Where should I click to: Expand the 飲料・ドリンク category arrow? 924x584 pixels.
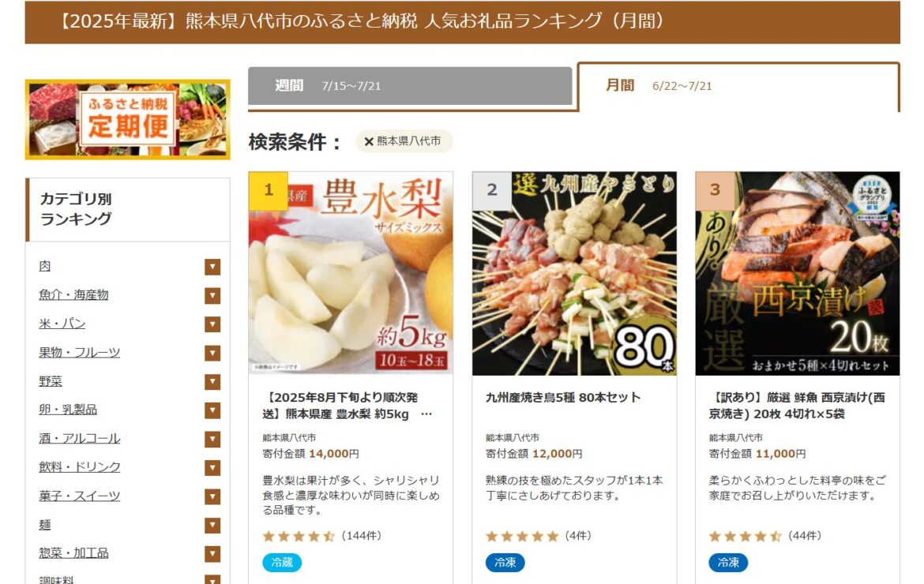(x=212, y=468)
